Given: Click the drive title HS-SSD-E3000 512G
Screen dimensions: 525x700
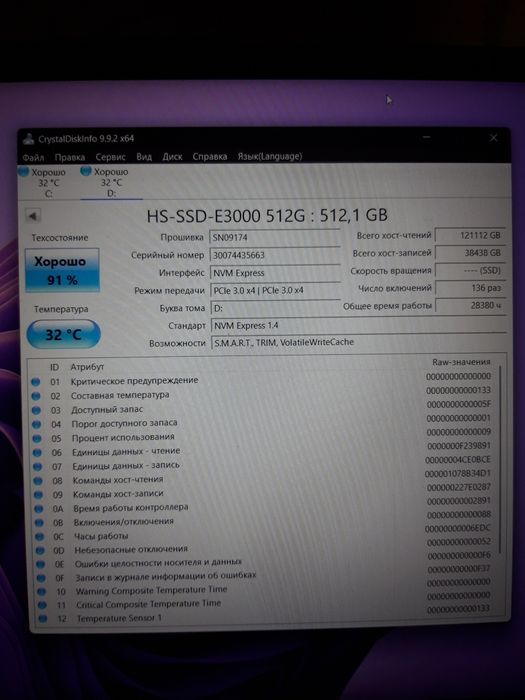Looking at the screenshot, I should [x=226, y=216].
